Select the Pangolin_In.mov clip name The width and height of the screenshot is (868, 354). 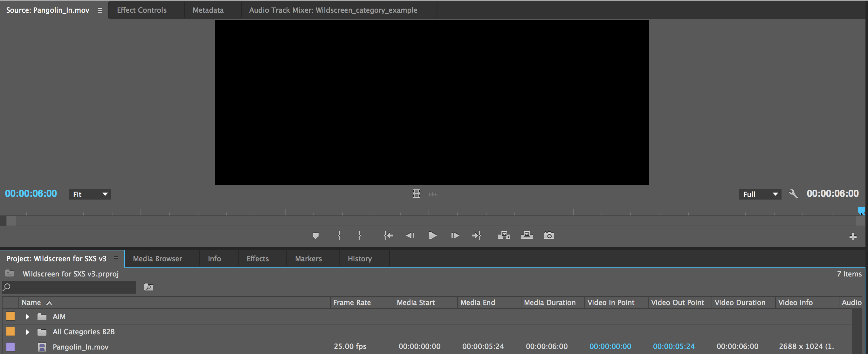[x=80, y=347]
